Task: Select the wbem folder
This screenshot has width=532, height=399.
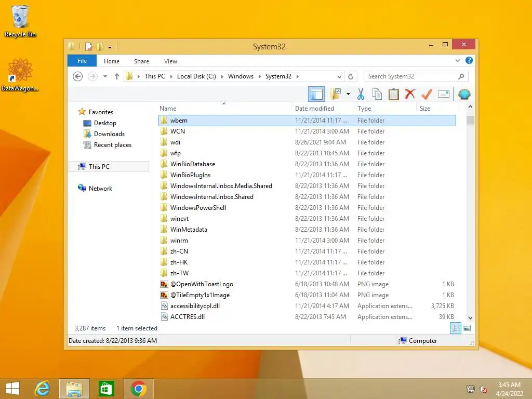Action: click(307, 121)
